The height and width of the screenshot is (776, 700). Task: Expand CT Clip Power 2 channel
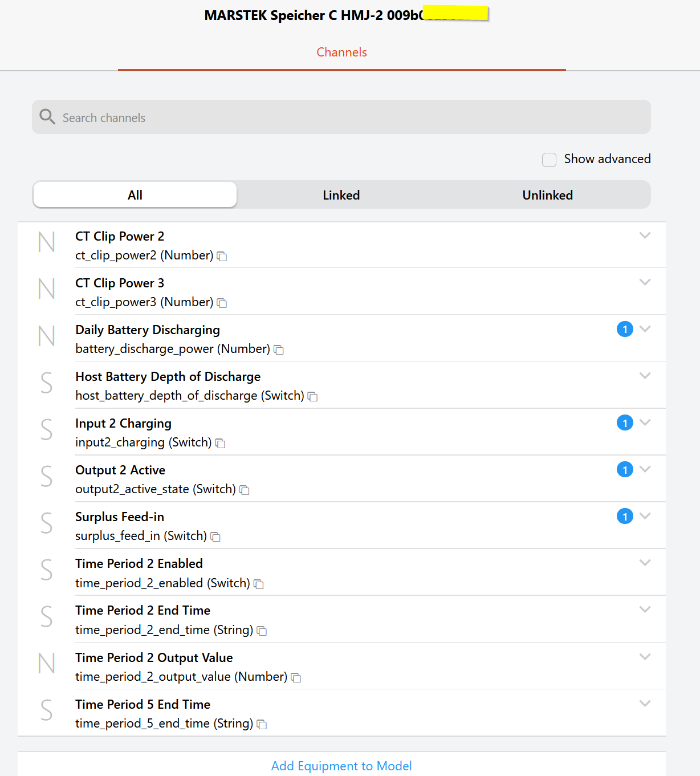point(645,235)
